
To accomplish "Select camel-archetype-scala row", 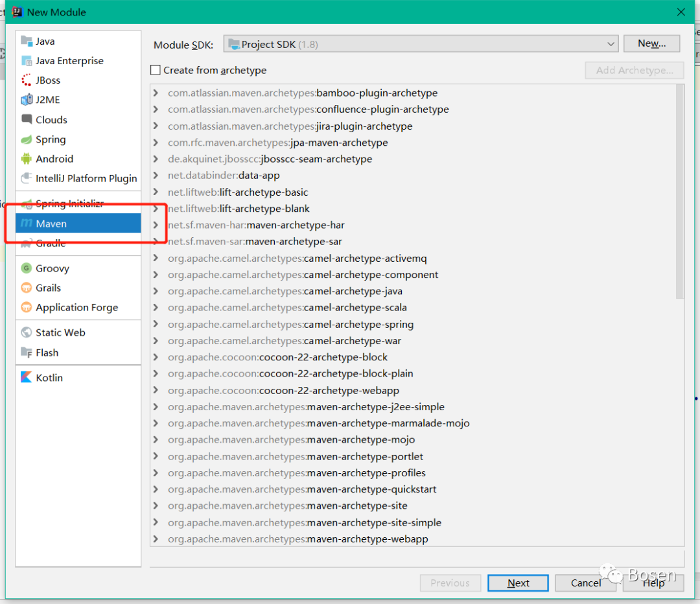I will tap(413, 308).
